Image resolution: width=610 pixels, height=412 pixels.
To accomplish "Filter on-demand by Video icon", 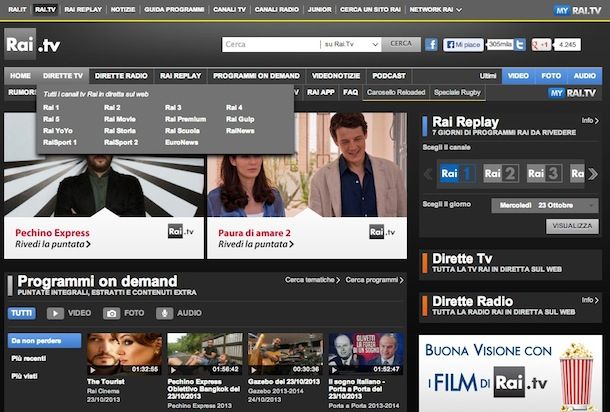I will pyautogui.click(x=55, y=313).
